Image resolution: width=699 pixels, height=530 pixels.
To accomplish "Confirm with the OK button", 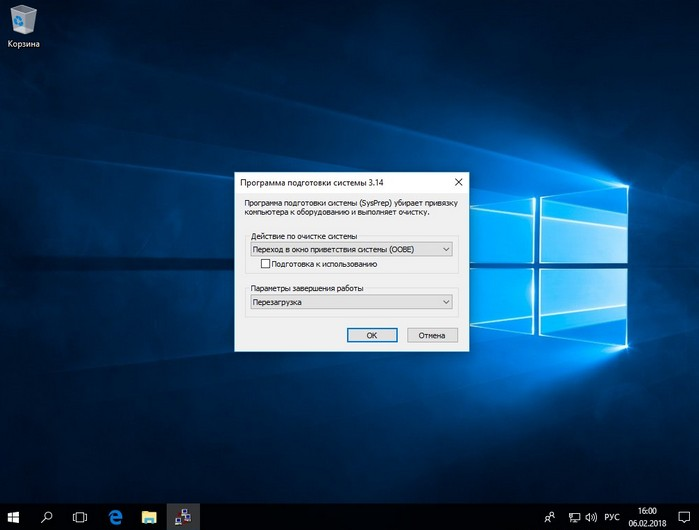I will [372, 335].
